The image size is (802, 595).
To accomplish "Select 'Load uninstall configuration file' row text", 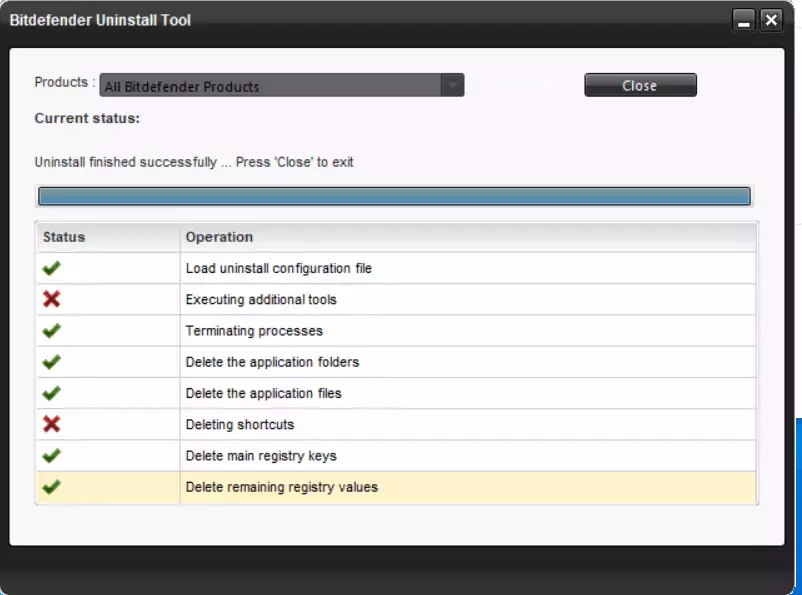I will [279, 268].
